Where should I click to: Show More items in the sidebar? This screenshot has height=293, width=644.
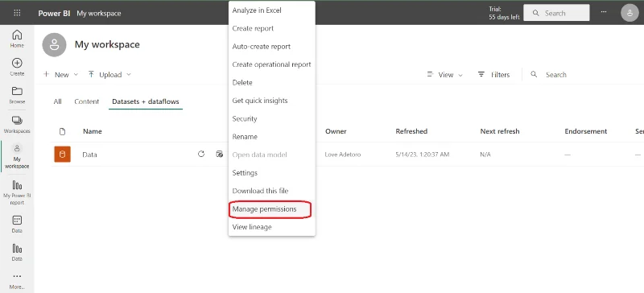[17, 281]
